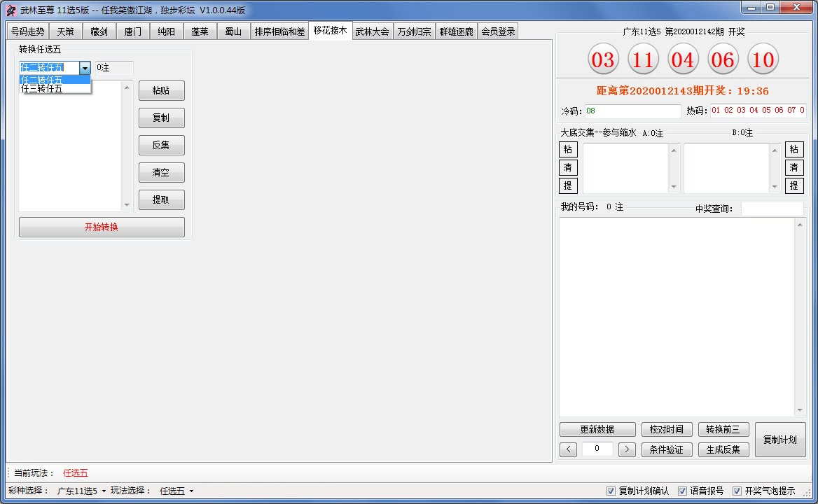Image resolution: width=818 pixels, height=504 pixels.
Task: Click the 复制计划 button
Action: click(x=779, y=440)
